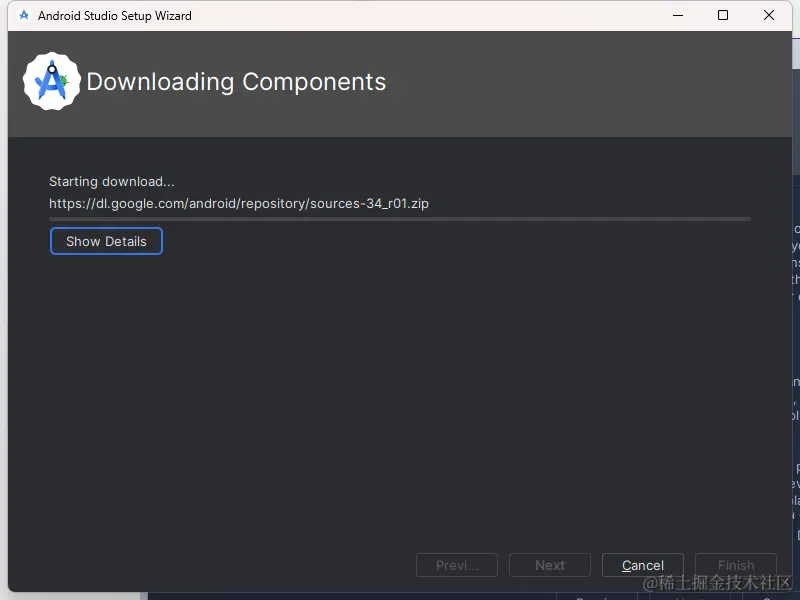800x600 pixels.
Task: Minimize the Setup Wizard window
Action: pyautogui.click(x=678, y=15)
